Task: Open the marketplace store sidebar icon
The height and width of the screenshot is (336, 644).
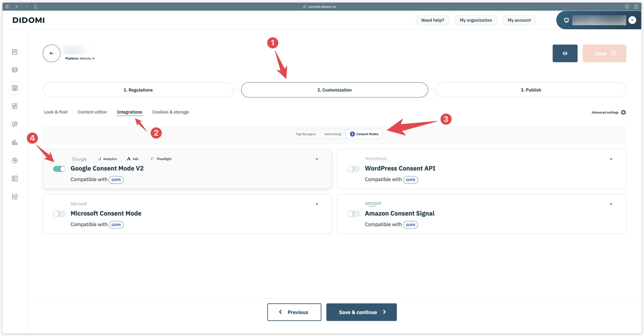Action: click(x=15, y=197)
